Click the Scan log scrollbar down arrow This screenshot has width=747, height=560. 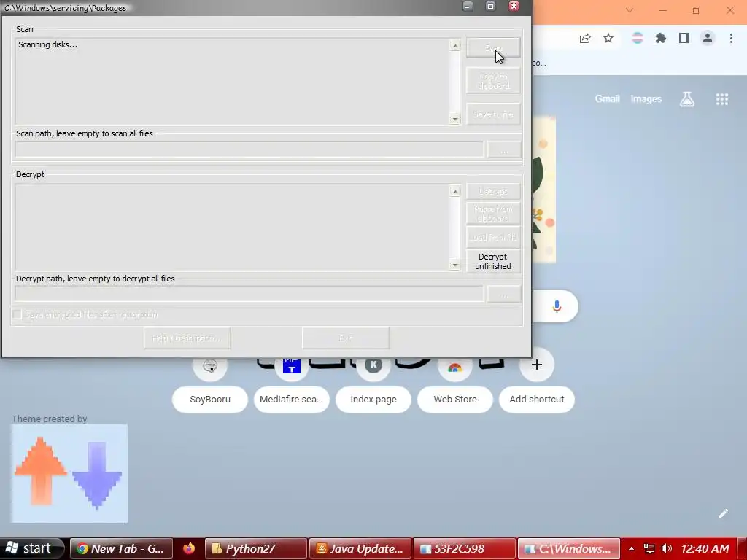[455, 119]
